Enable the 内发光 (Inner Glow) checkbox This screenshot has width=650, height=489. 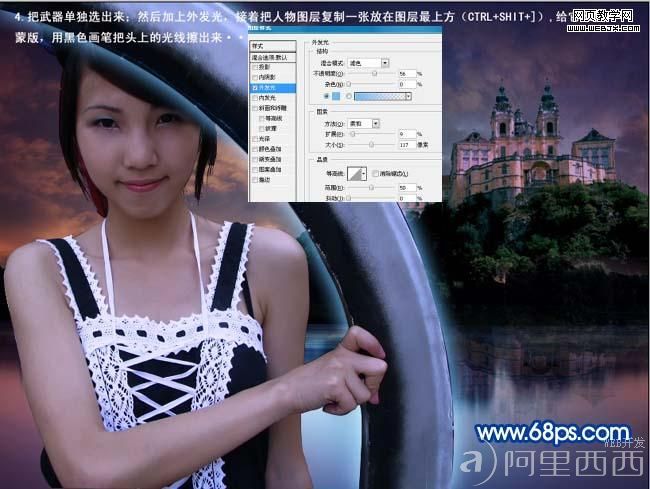pos(255,98)
